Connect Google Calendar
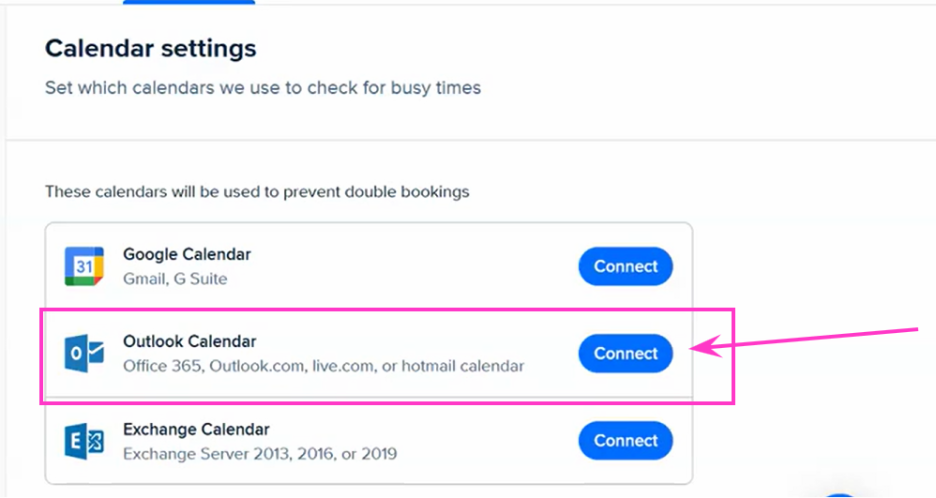Viewport: 936px width, 498px height. point(626,266)
